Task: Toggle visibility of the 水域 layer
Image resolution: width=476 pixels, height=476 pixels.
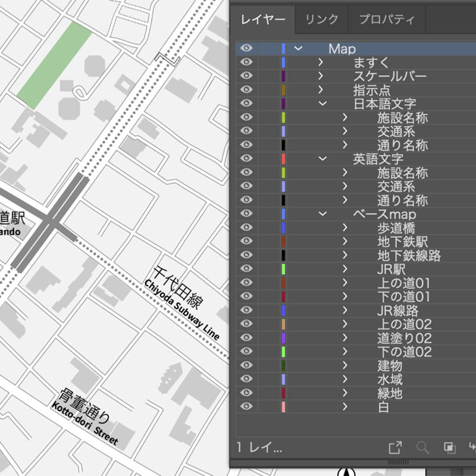Action: (248, 379)
